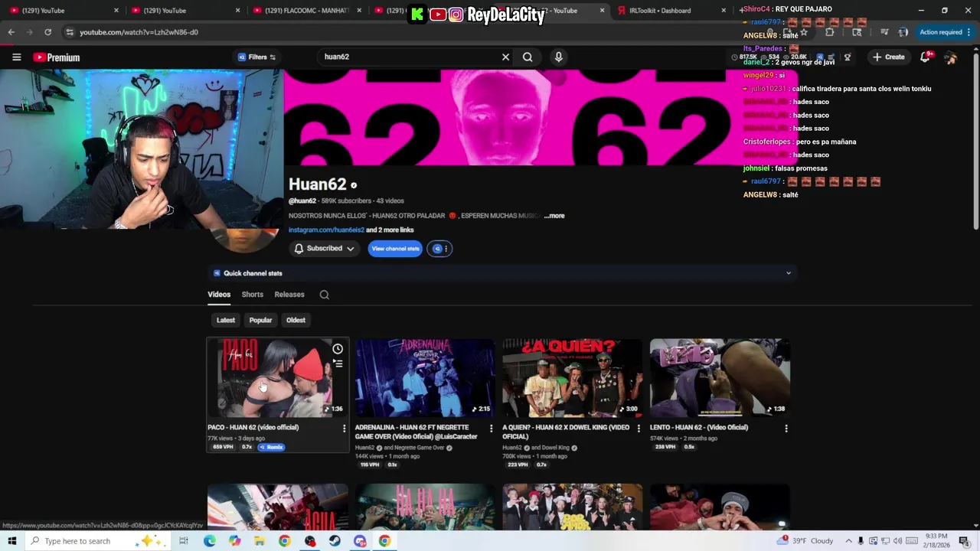Show hidden system tray icons

(848, 541)
